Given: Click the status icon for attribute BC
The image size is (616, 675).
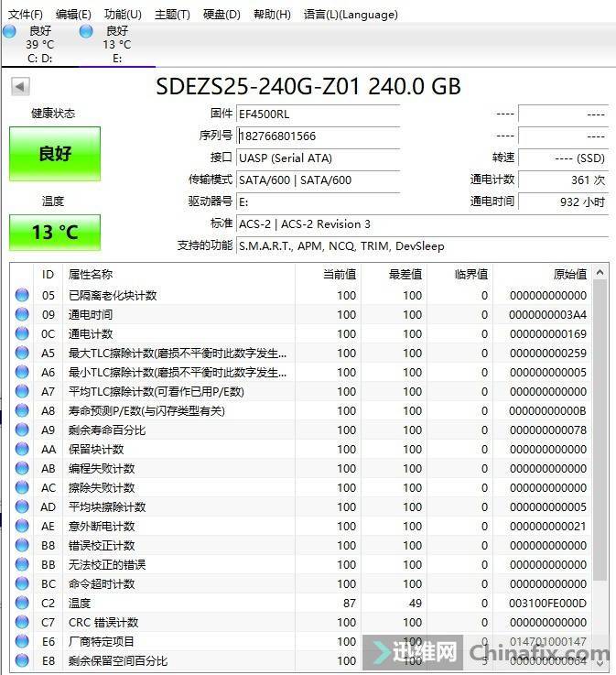Looking at the screenshot, I should (22, 583).
